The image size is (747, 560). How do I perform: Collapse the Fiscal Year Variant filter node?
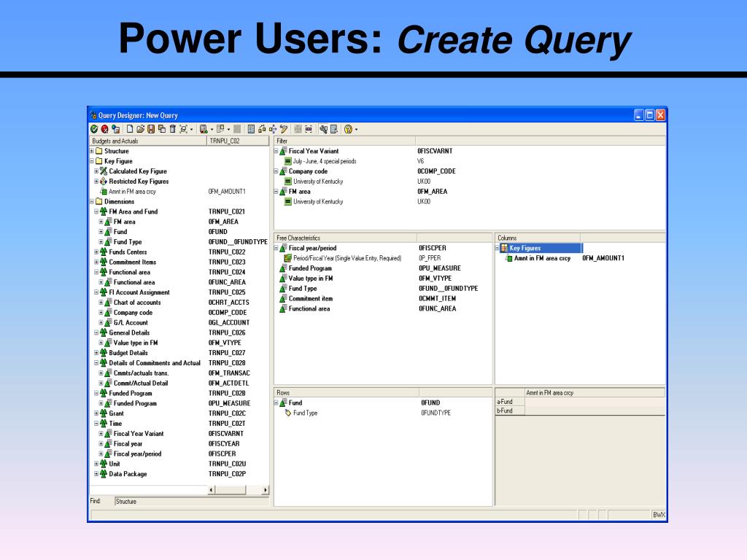(x=276, y=151)
